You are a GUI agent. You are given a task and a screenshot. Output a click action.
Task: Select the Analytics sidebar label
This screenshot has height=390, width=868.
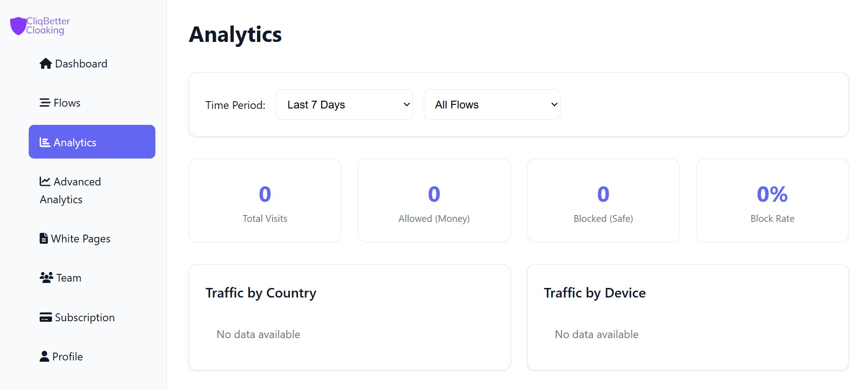(x=75, y=143)
